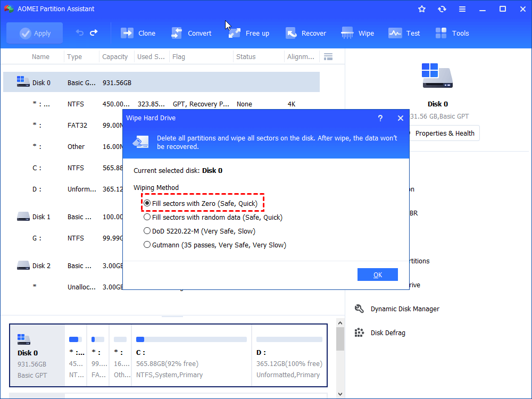
Task: Click the disk map scroll down arrow
Action: [340, 394]
